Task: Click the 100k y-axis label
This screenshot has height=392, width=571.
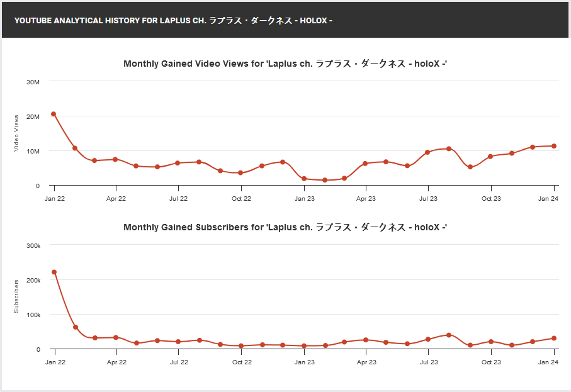Action: pos(33,315)
